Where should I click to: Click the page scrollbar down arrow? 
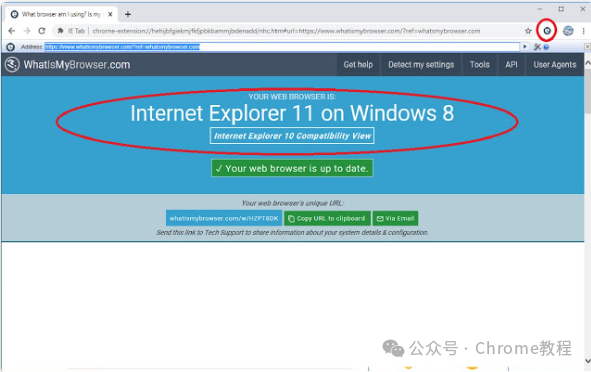point(588,361)
